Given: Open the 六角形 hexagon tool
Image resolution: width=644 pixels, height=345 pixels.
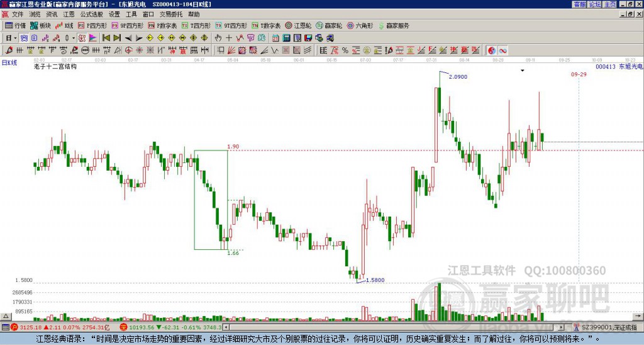Looking at the screenshot, I should pyautogui.click(x=360, y=25).
